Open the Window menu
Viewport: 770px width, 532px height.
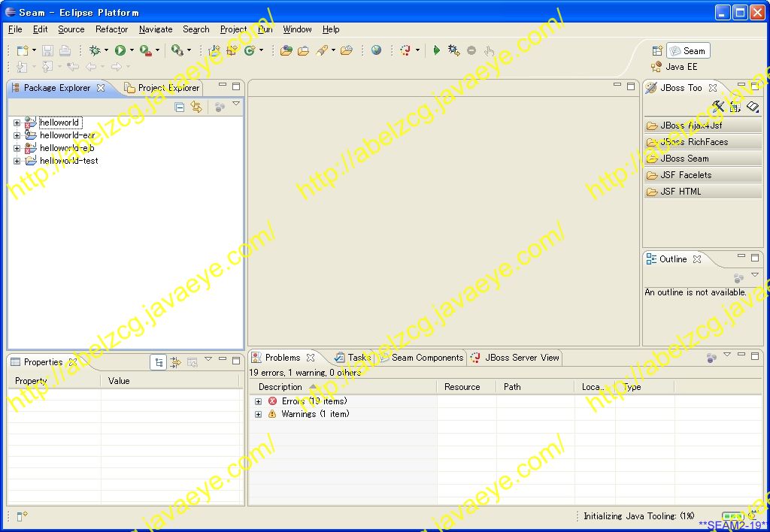point(297,29)
